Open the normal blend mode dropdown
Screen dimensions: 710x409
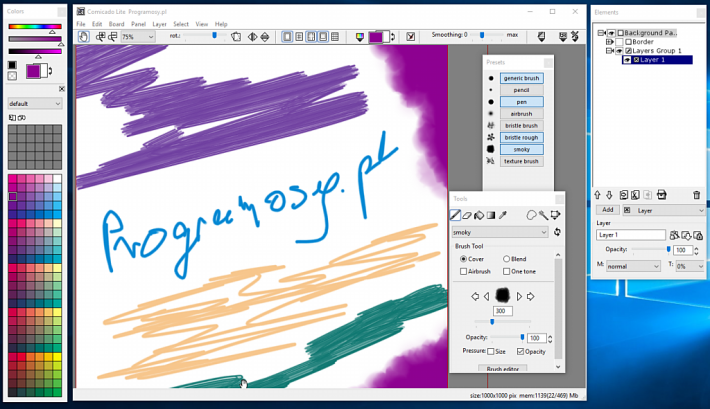coord(633,266)
